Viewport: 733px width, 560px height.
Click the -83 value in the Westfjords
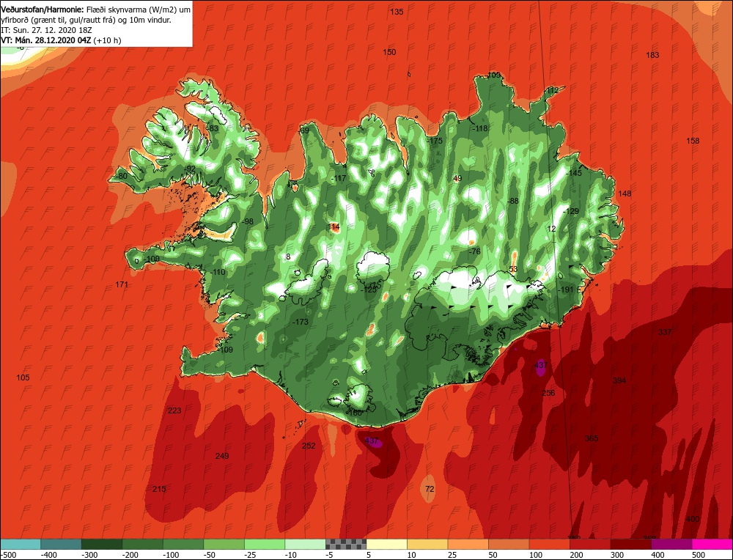[213, 128]
